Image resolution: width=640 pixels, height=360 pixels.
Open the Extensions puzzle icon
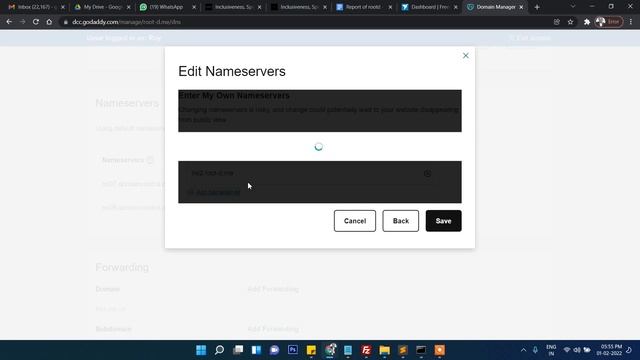[x=587, y=22]
